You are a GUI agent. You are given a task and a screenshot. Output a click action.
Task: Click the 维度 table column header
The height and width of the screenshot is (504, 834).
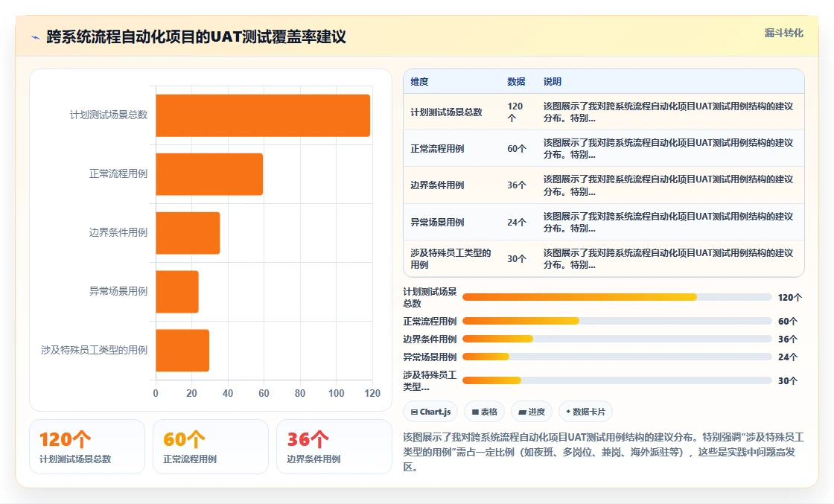tap(419, 81)
